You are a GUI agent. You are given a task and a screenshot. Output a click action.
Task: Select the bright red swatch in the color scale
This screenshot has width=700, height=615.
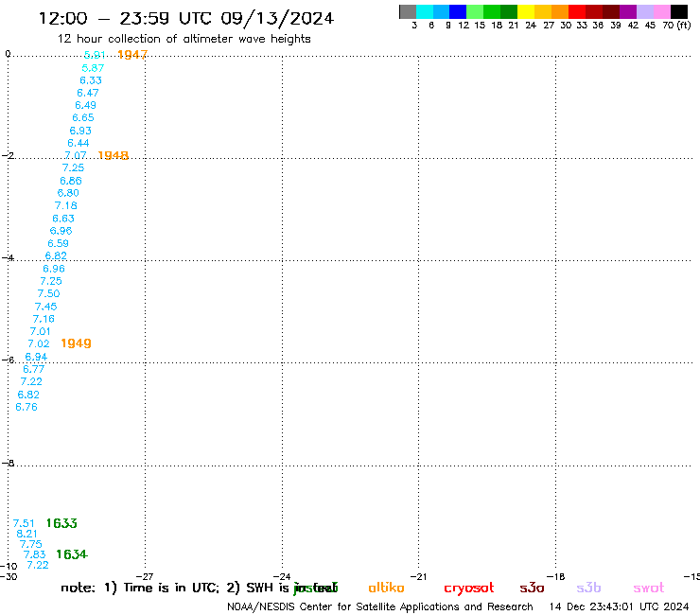coord(577,11)
